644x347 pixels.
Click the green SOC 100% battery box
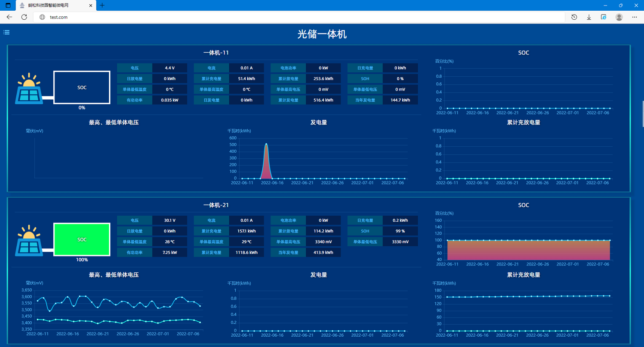82,239
